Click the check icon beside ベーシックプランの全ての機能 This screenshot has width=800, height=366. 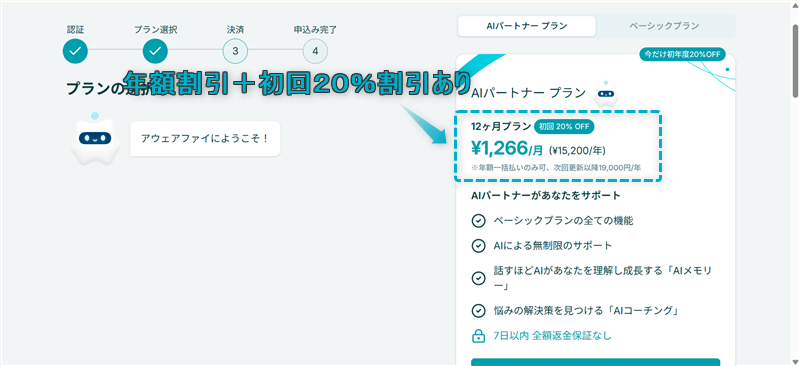pos(478,221)
